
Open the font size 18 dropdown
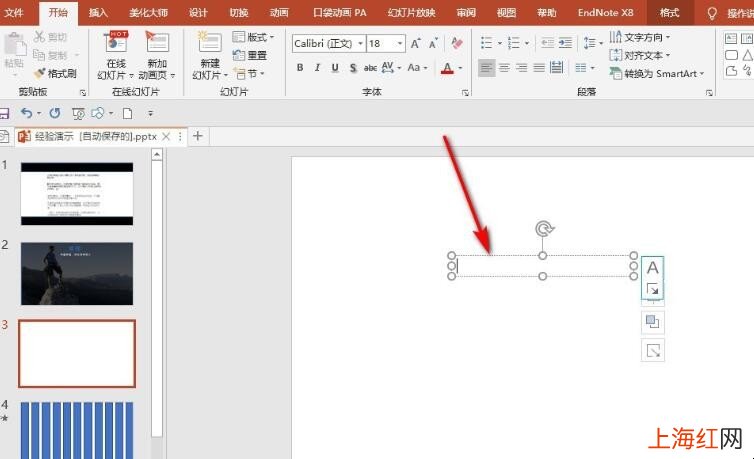400,44
